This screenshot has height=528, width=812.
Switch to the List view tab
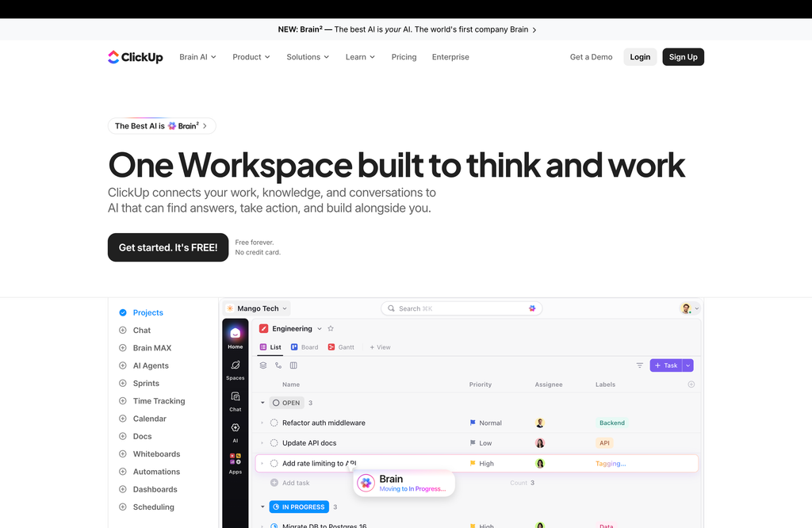point(270,347)
